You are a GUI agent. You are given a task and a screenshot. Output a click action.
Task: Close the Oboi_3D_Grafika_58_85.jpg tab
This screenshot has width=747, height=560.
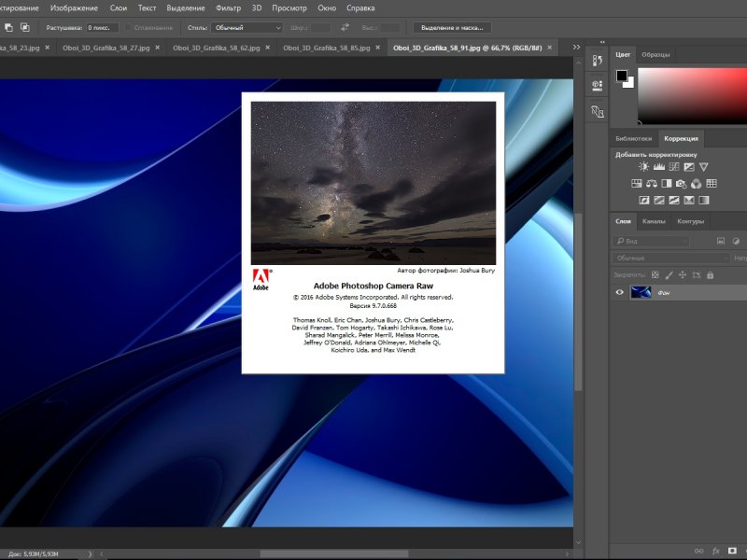click(x=378, y=48)
